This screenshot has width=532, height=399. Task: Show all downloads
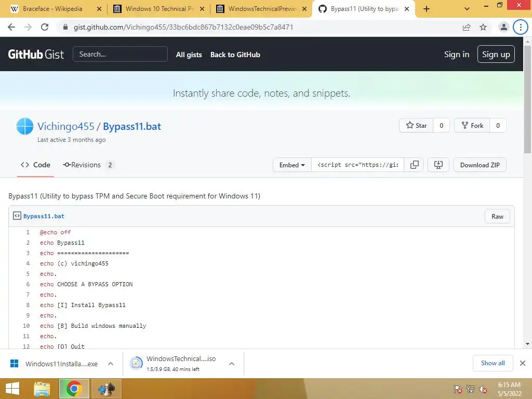pyautogui.click(x=493, y=363)
